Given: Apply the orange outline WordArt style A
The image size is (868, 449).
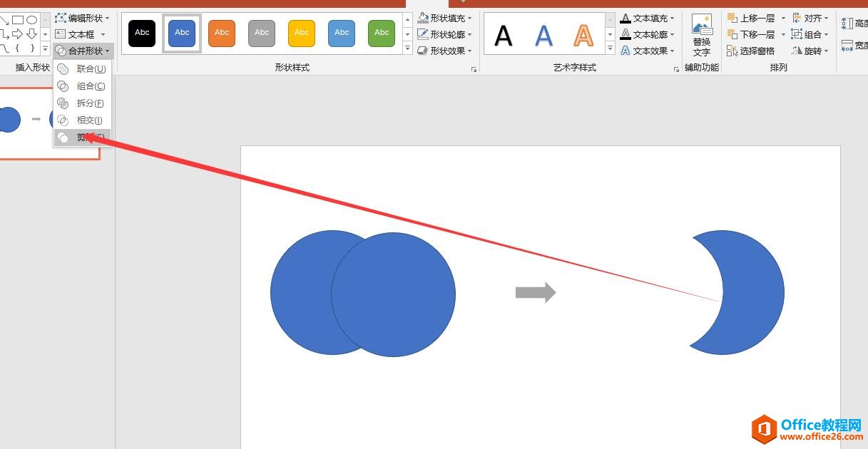Looking at the screenshot, I should pyautogui.click(x=583, y=34).
